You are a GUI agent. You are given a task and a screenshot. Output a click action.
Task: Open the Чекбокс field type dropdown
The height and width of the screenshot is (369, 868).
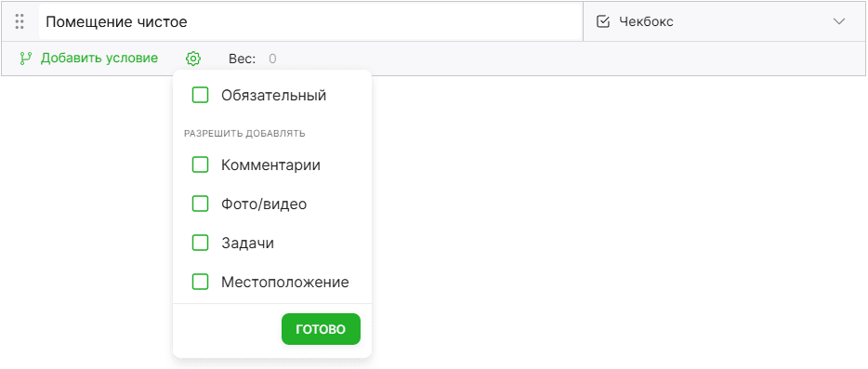(724, 21)
